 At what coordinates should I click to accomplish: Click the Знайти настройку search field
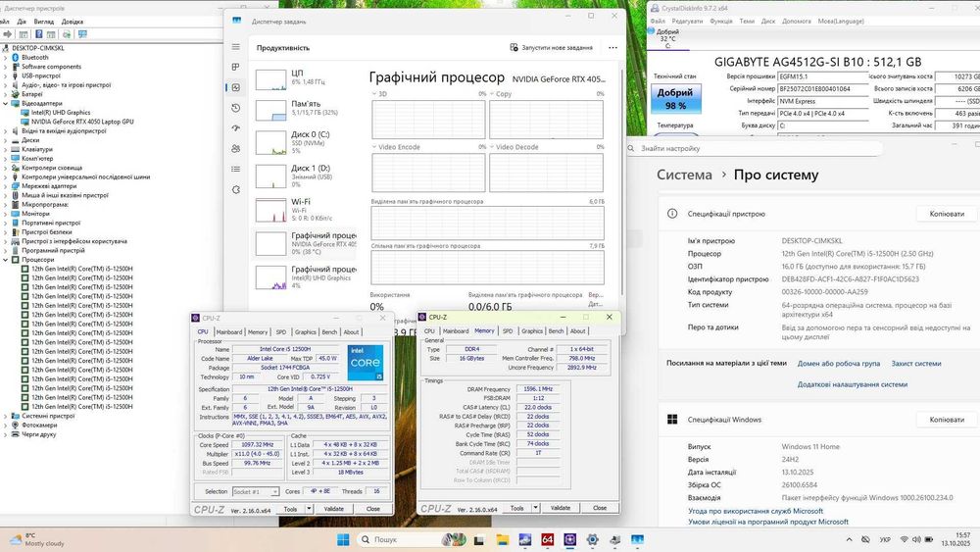click(x=757, y=149)
